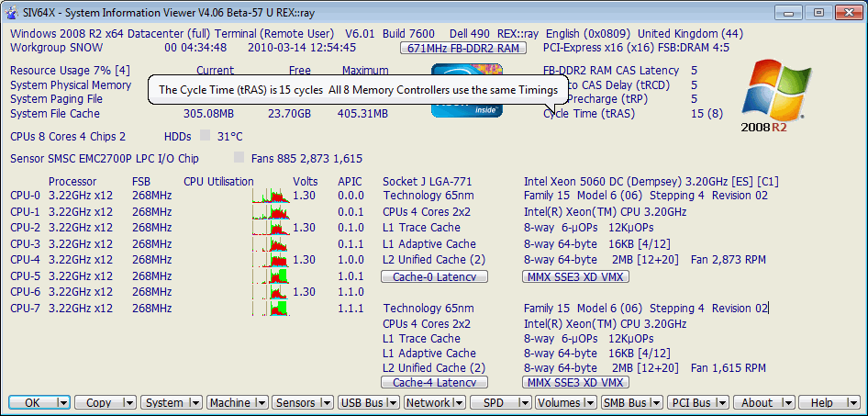Click the first MMX SSE3 XD VMX button
The width and height of the screenshot is (868, 416).
575,276
